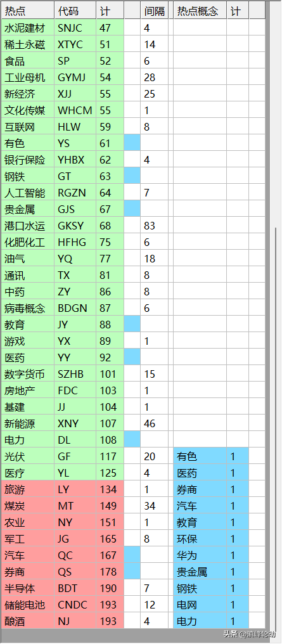Sort by the 代码 column header
Image resolution: width=282 pixels, height=644 pixels.
pyautogui.click(x=76, y=10)
